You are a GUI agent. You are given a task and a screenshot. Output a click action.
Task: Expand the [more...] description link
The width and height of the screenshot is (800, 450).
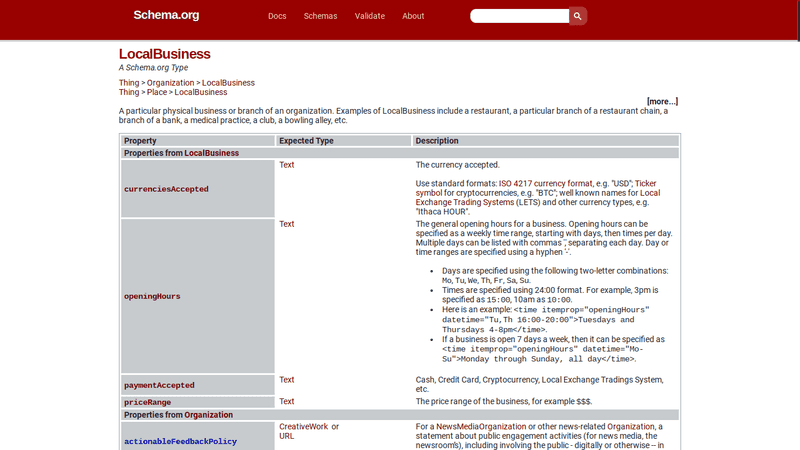click(662, 101)
